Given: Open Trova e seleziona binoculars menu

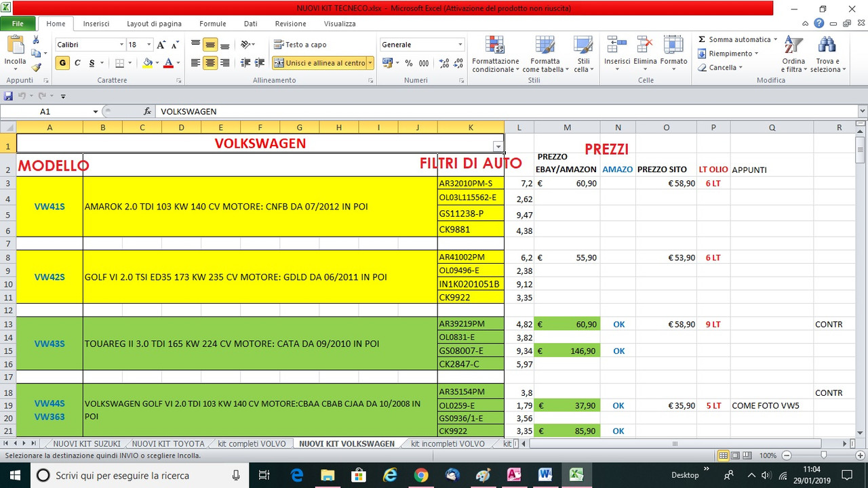Looking at the screenshot, I should pos(826,54).
